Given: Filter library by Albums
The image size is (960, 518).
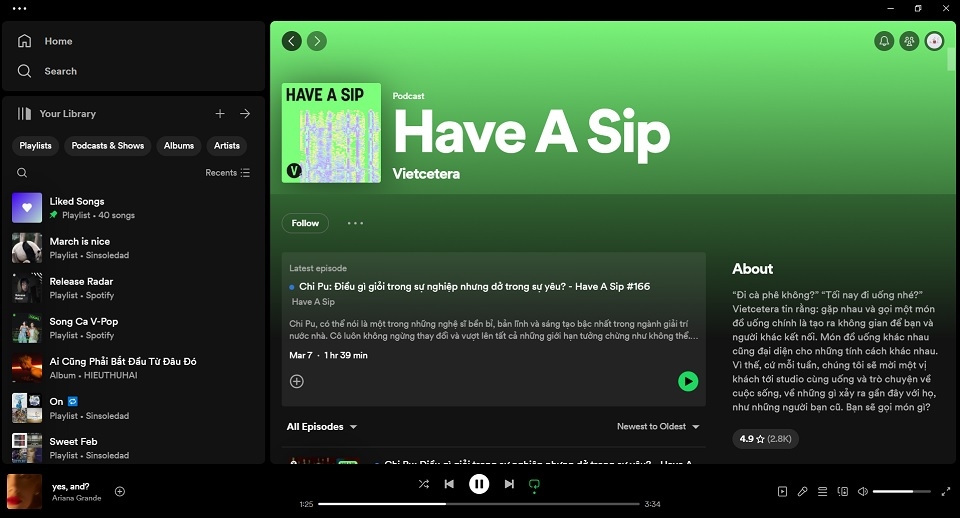Looking at the screenshot, I should click(179, 146).
